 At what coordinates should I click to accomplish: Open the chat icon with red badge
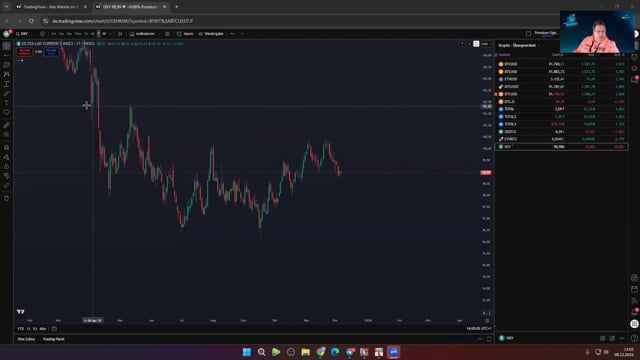click(634, 80)
